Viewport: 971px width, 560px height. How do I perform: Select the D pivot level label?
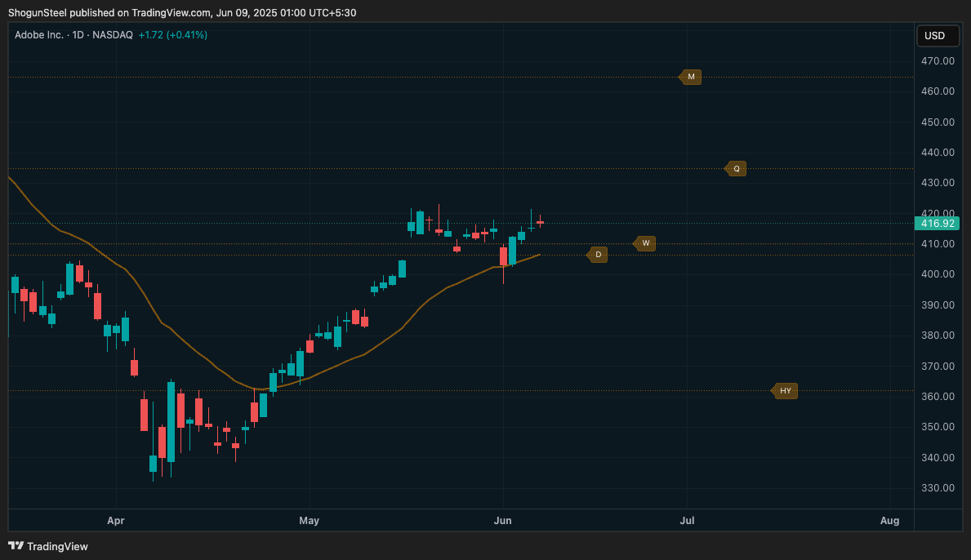click(x=597, y=255)
